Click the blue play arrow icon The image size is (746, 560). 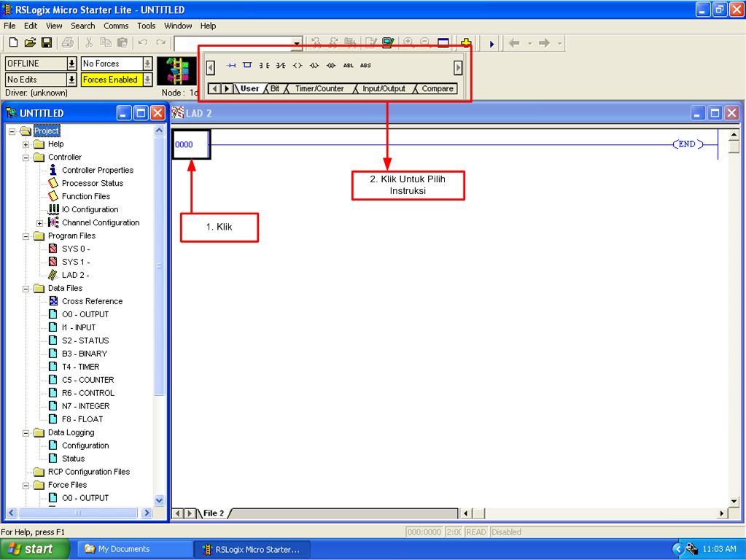(x=492, y=44)
